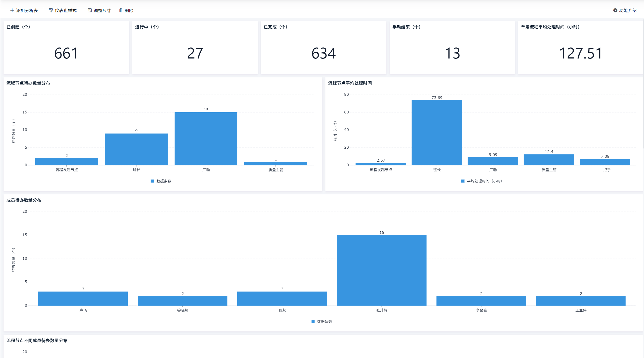Toggle 数据条数 legend in 成员待办数量分布 chart
The height and width of the screenshot is (358, 644).
coord(322,321)
